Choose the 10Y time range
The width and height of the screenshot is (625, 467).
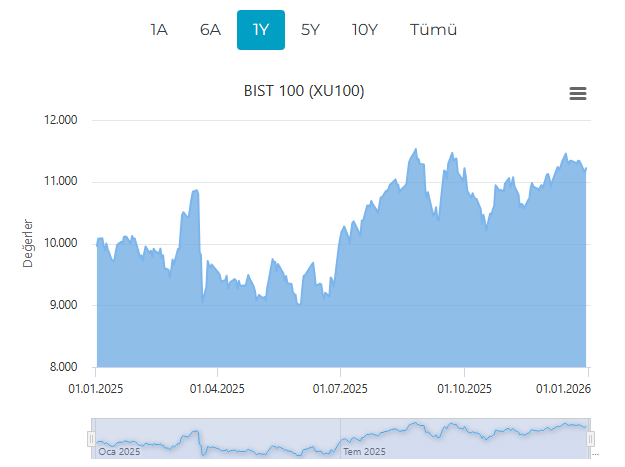(x=365, y=30)
